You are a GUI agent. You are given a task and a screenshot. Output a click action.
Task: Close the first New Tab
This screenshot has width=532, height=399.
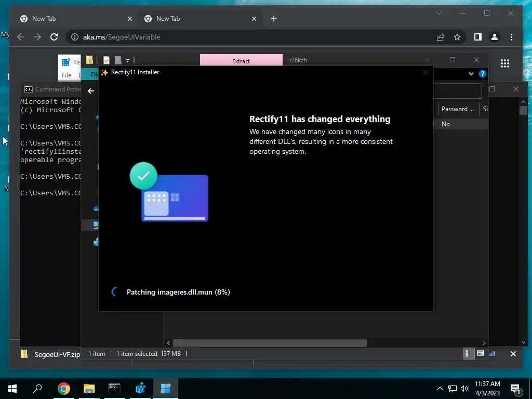tap(129, 19)
